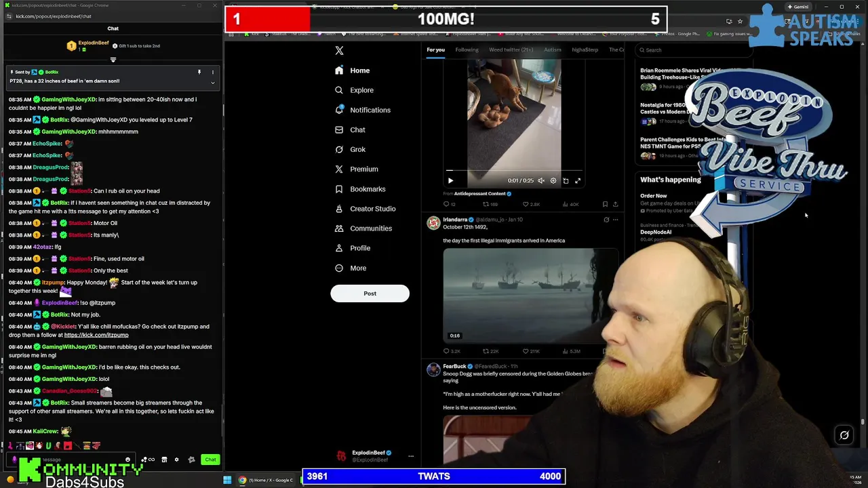The height and width of the screenshot is (488, 868).
Task: Open Home in X sidebar
Action: [x=353, y=70]
